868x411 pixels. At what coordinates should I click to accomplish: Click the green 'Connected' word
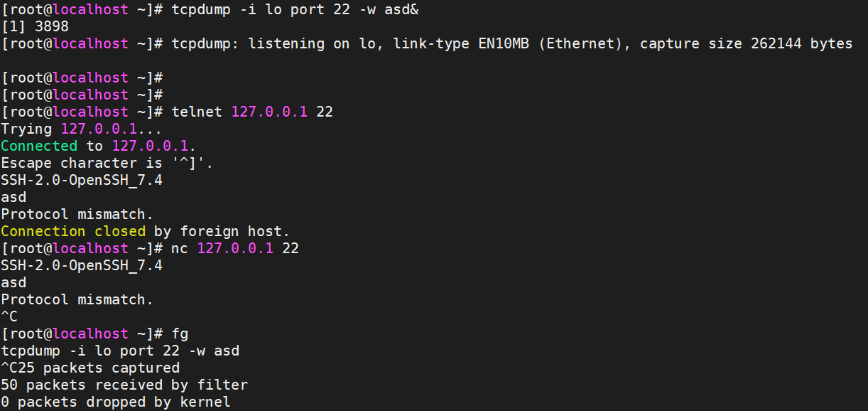point(39,146)
